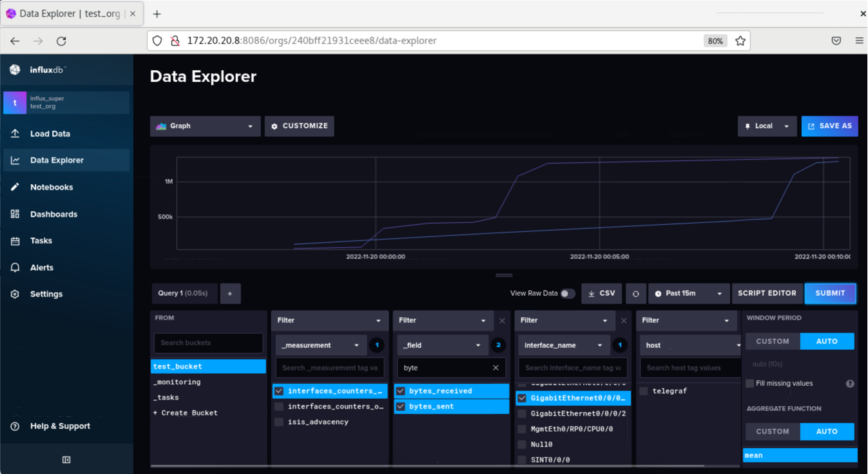Select the Query 1 tab
Screen dimensions: 868x474
185,294
